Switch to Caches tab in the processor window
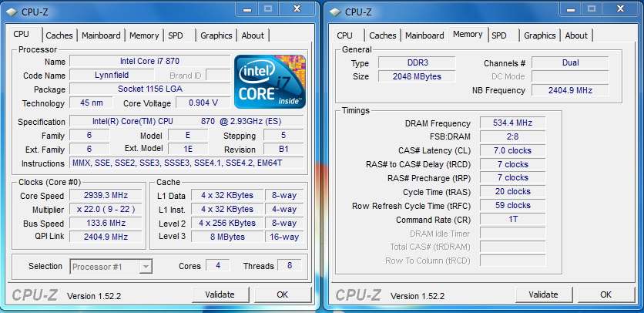 click(x=59, y=35)
